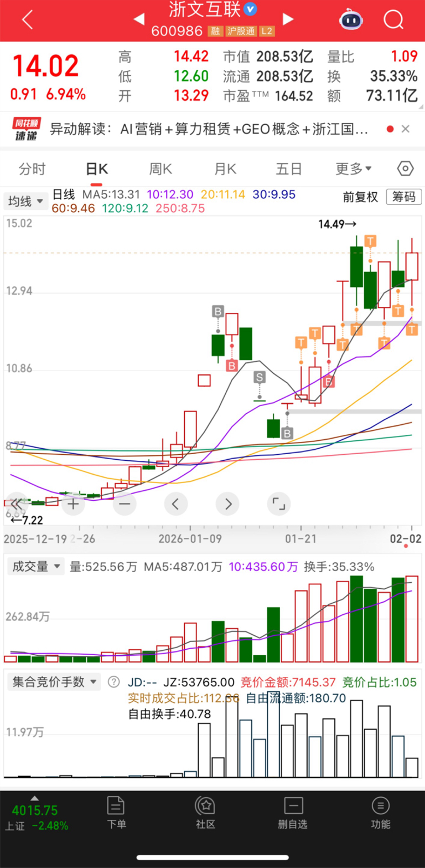This screenshot has height=868, width=425.
Task: Tap 删自选 to remove from watchlist
Action: pos(293,813)
